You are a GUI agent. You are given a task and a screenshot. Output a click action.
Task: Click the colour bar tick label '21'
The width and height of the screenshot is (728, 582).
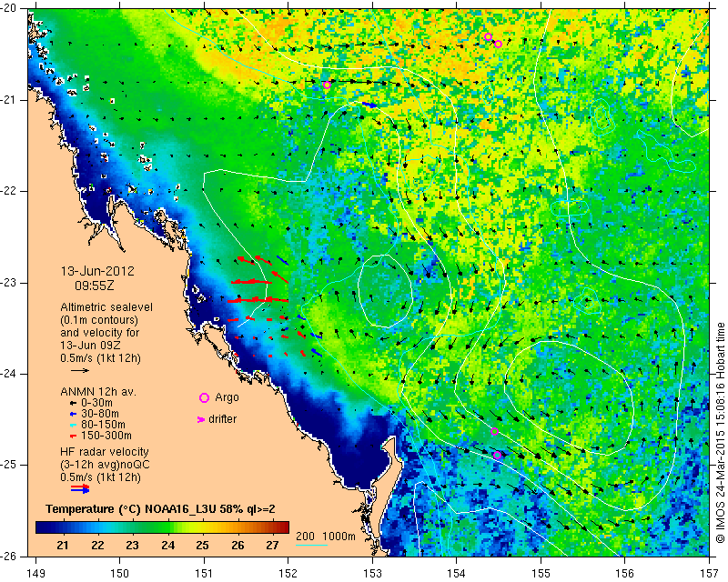tap(63, 545)
